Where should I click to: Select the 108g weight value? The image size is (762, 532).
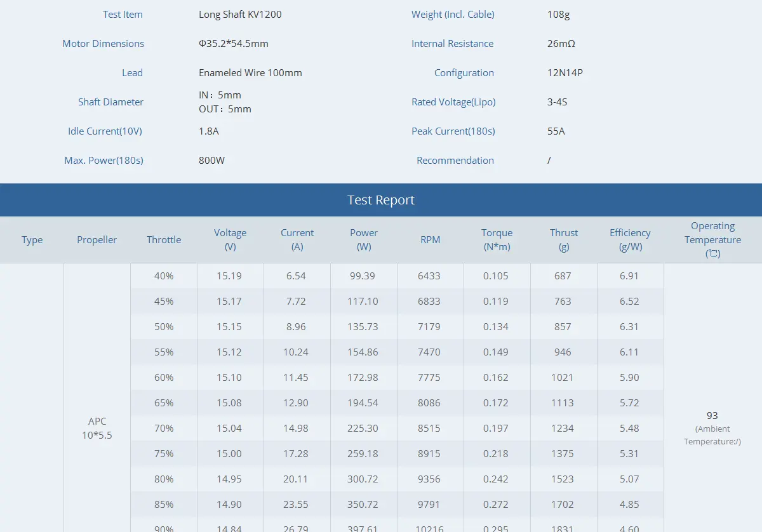coord(558,14)
